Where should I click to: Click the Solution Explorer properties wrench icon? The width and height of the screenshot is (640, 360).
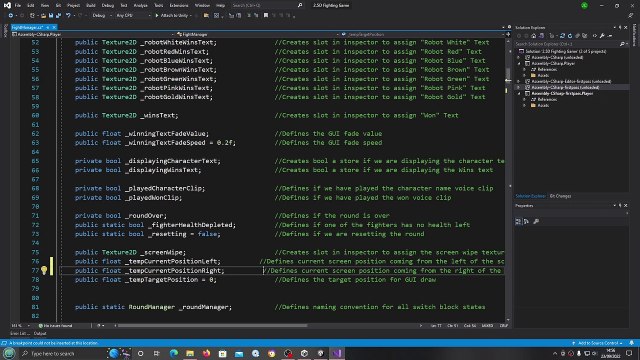(x=602, y=36)
